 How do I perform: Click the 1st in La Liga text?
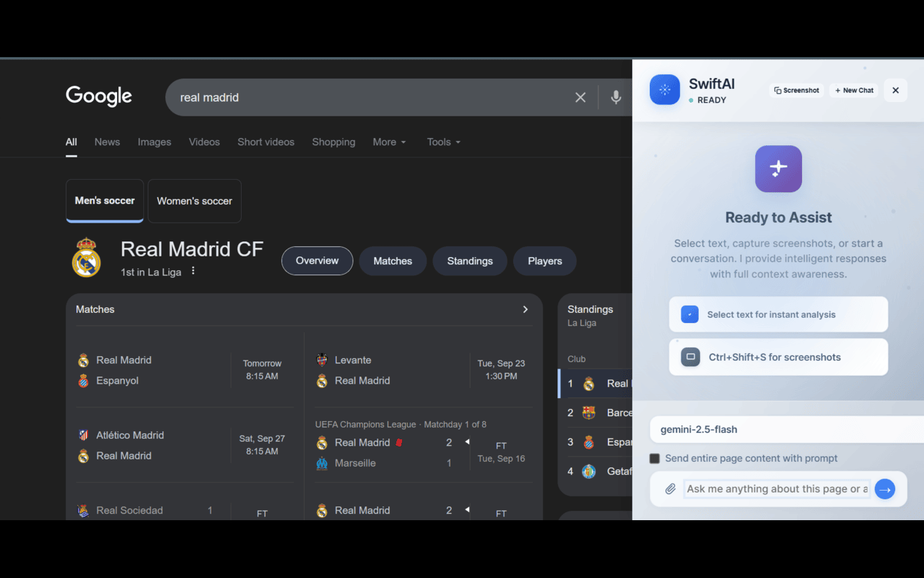pos(151,272)
